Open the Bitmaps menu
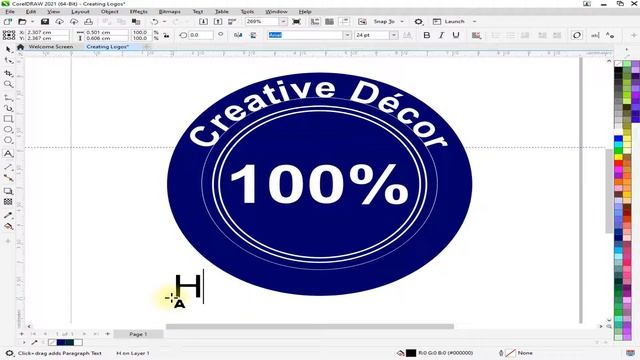This screenshot has width=640, height=360. click(x=169, y=12)
